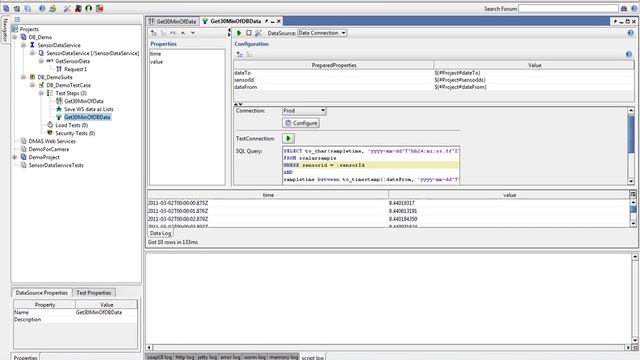Collapse the Test Steps (3) node
The height and width of the screenshot is (360, 640).
point(41,93)
